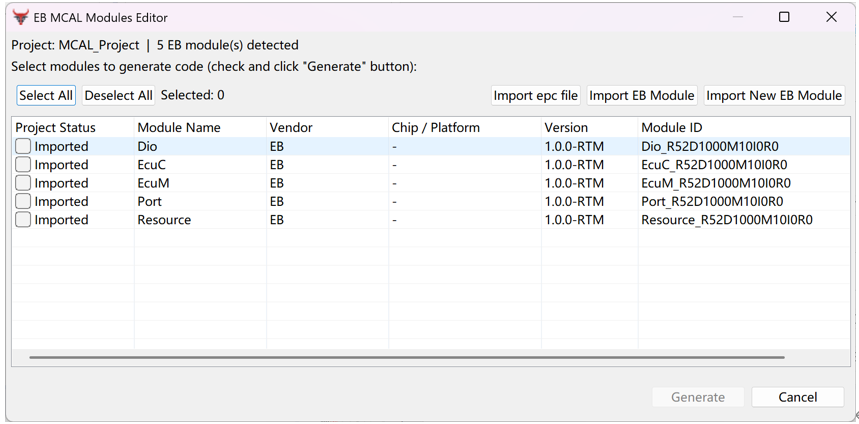Click the 'EcuM_R52D1000M10I0R0' module ID
The width and height of the screenshot is (859, 424).
tap(716, 183)
